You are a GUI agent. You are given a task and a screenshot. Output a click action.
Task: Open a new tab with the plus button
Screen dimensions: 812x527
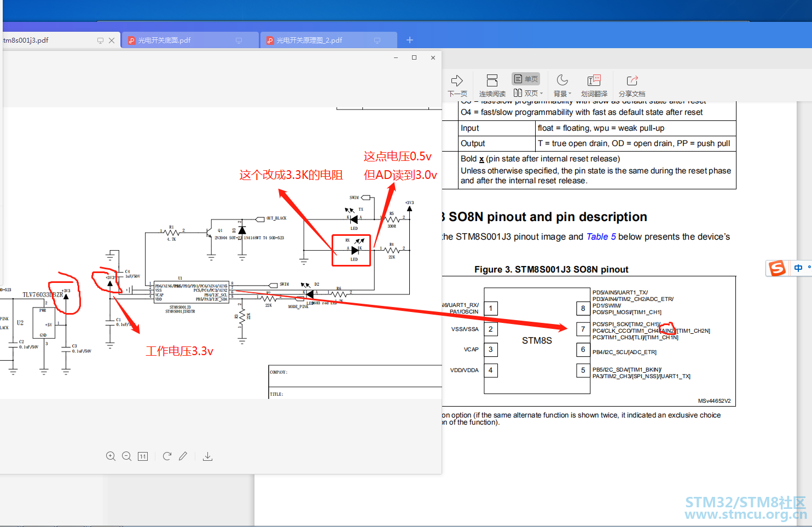(x=410, y=40)
